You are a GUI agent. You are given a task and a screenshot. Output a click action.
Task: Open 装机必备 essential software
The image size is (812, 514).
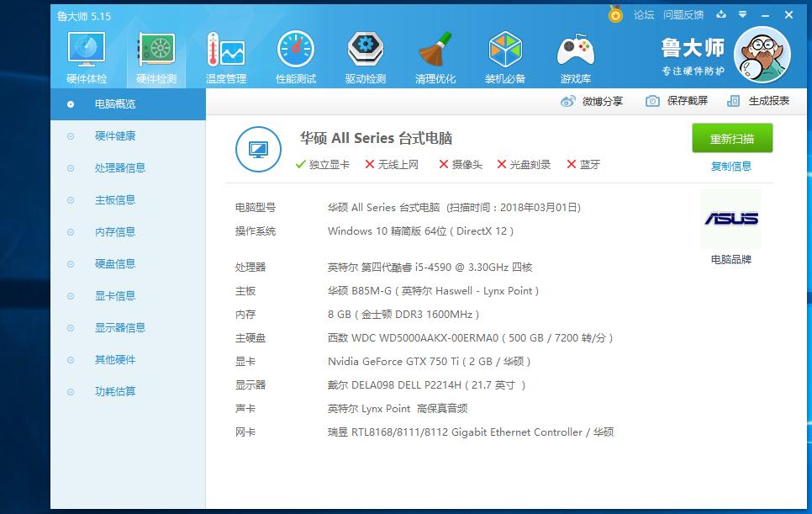coord(505,57)
